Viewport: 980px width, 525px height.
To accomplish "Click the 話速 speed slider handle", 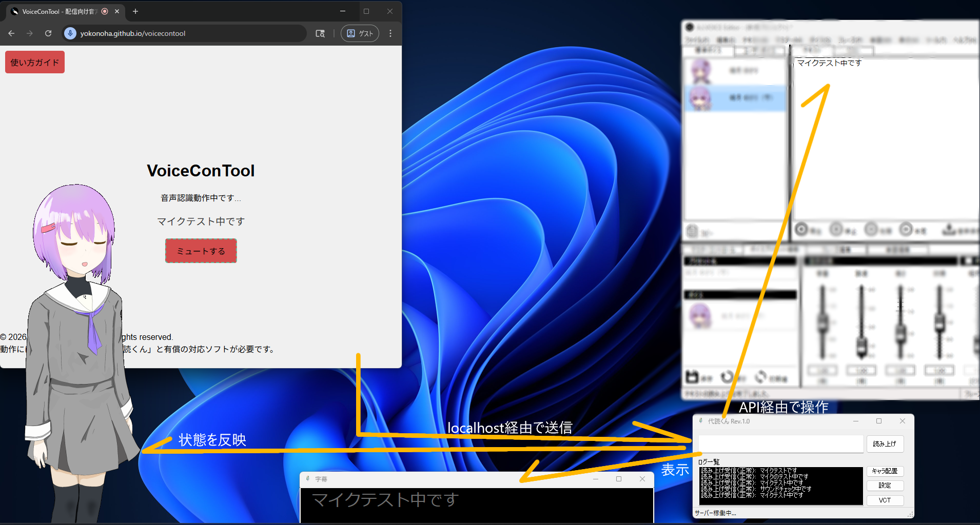I will 861,346.
